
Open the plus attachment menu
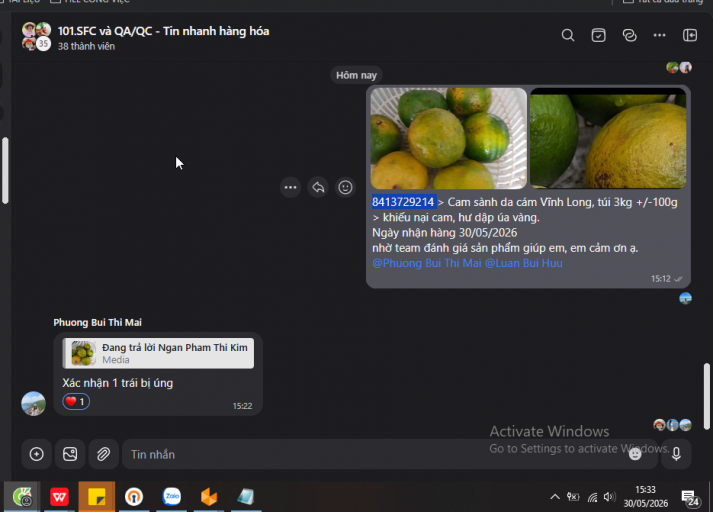pyautogui.click(x=36, y=454)
